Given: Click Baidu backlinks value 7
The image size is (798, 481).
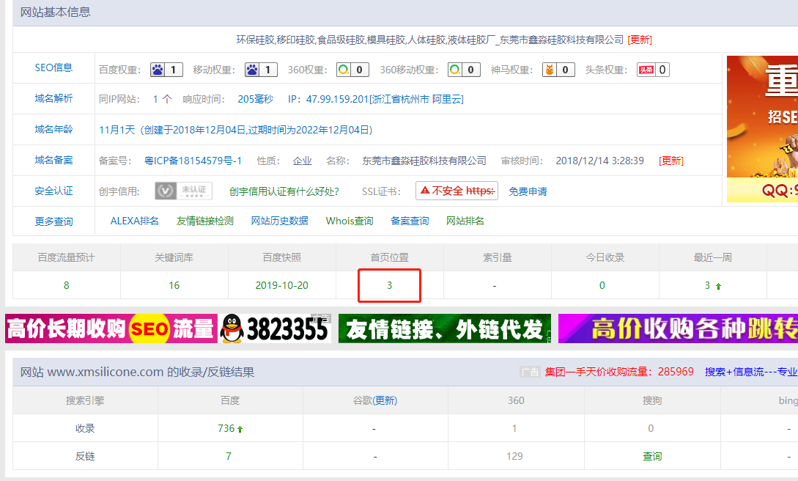Looking at the screenshot, I should tap(229, 456).
